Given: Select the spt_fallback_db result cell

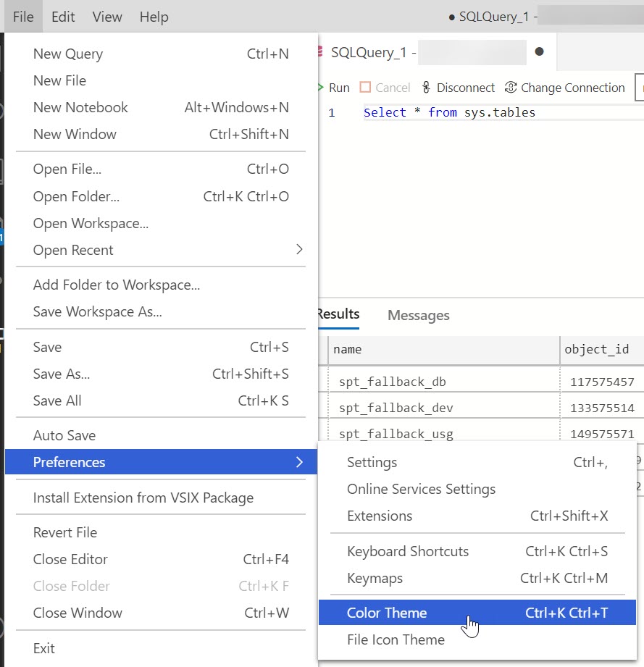Looking at the screenshot, I should click(x=398, y=382).
